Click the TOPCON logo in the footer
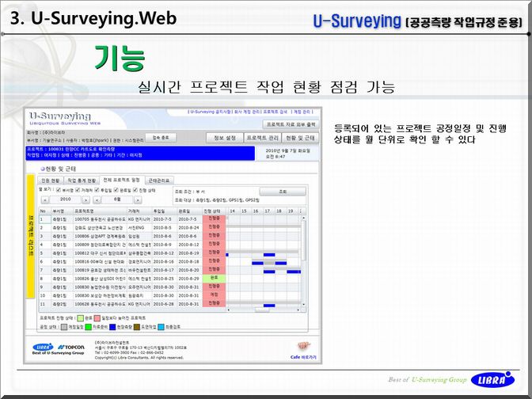This screenshot has width=532, height=399. tap(71, 347)
